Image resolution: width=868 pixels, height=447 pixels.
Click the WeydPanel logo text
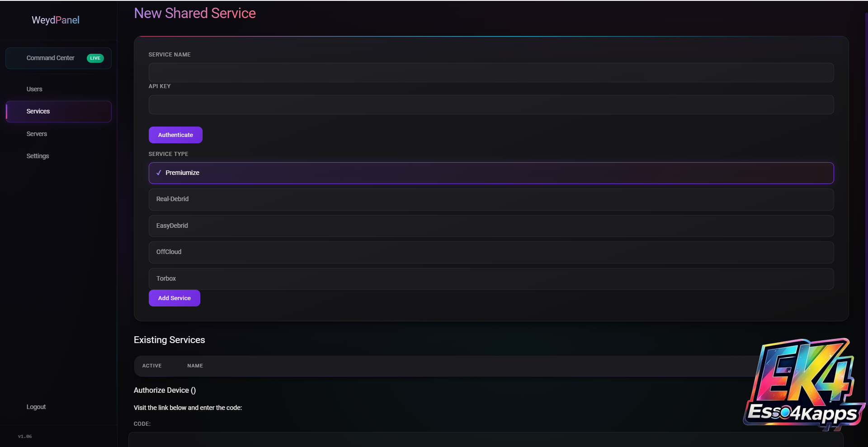pyautogui.click(x=56, y=20)
